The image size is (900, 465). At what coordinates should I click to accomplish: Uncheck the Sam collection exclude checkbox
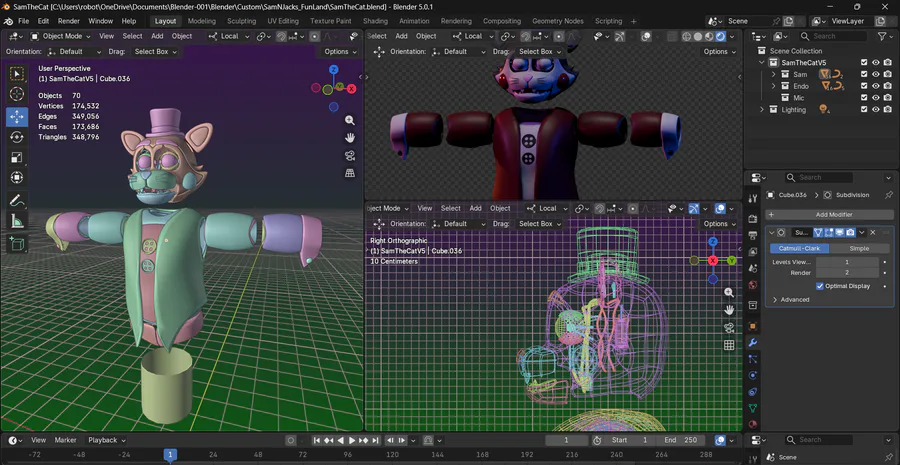[x=864, y=74]
